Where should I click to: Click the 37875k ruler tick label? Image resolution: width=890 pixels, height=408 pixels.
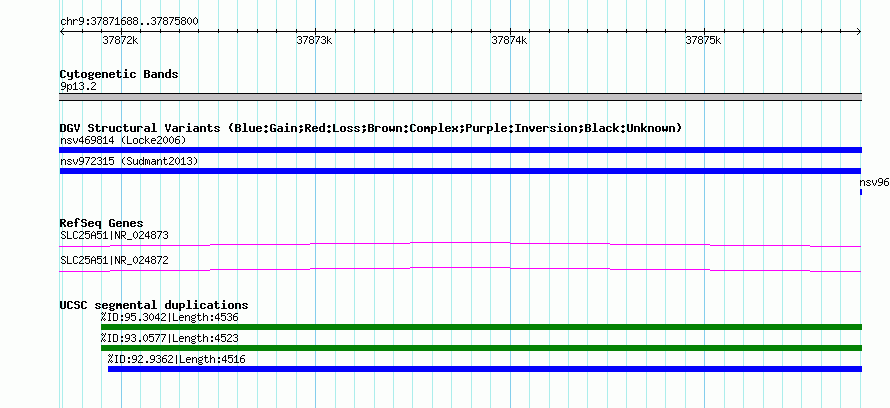point(703,40)
